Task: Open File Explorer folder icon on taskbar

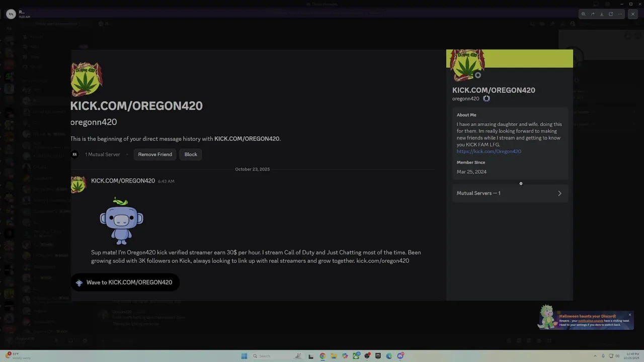Action: click(334, 356)
